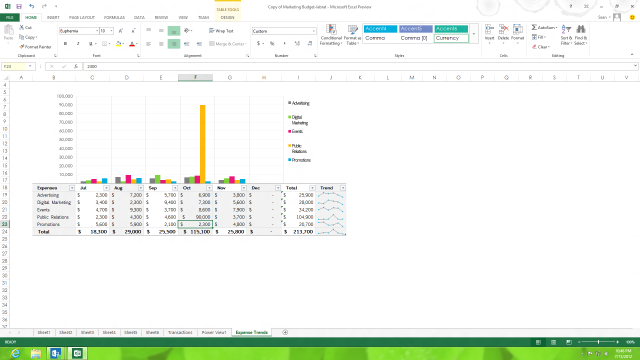Adjust the zoom slider in status bar
This screenshot has width=640, height=360.
point(598,342)
